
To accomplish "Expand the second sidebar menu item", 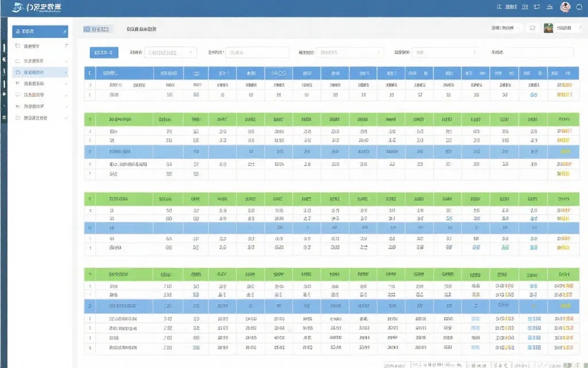I will coord(40,45).
